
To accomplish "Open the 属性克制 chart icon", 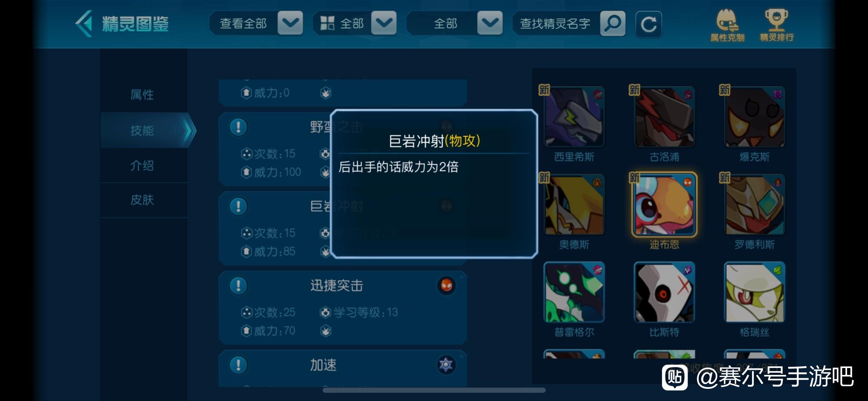I will (727, 25).
